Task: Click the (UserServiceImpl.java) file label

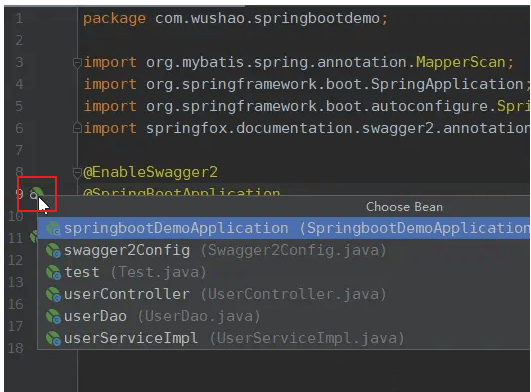Action: click(307, 338)
